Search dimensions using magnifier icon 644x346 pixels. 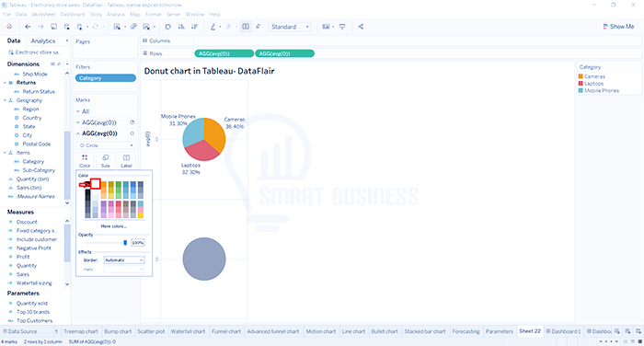pyautogui.click(x=59, y=64)
